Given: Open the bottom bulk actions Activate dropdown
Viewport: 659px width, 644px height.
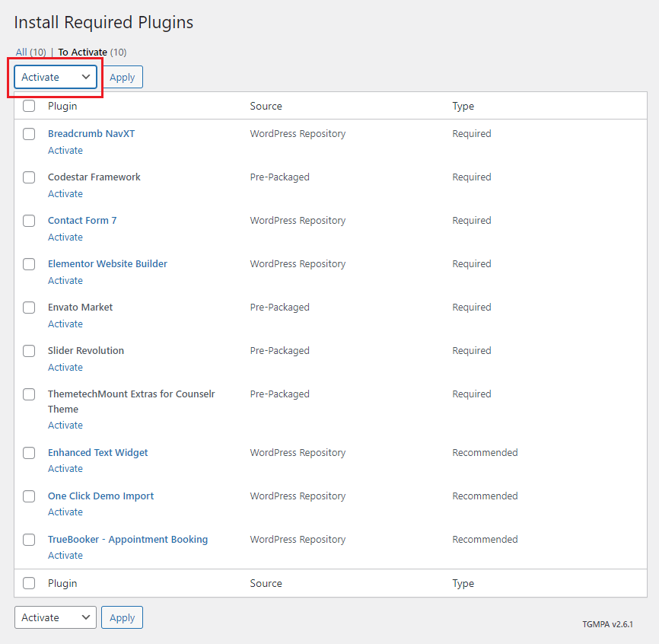Looking at the screenshot, I should pos(56,617).
